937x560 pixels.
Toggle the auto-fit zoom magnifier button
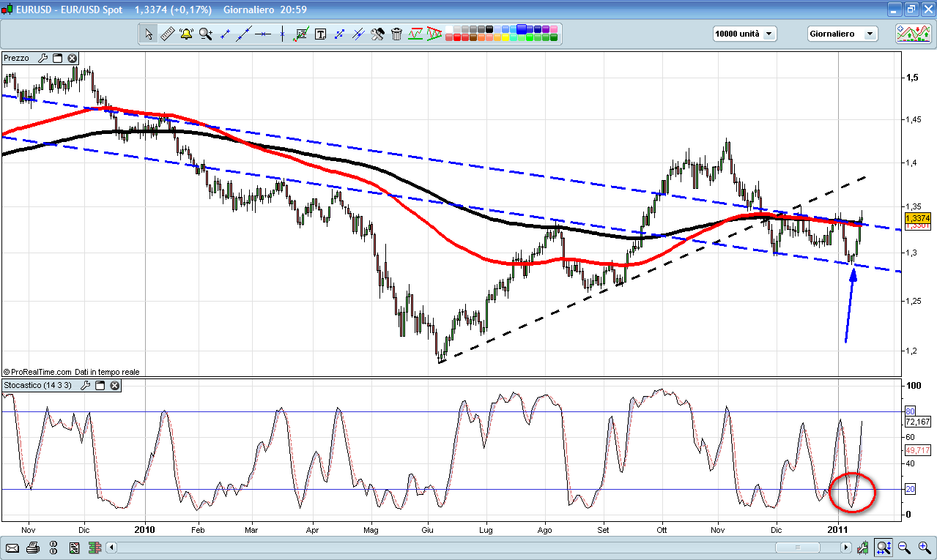(884, 547)
